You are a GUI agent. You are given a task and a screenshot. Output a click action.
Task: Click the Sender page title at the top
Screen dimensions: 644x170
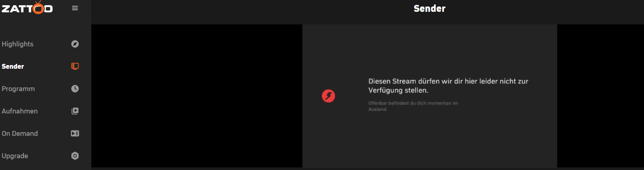[x=430, y=9]
